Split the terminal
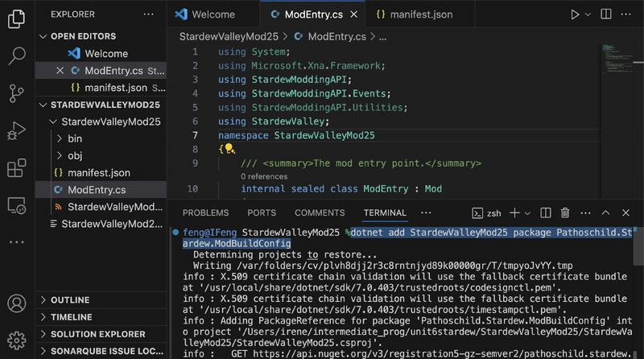The height and width of the screenshot is (359, 644). tap(546, 213)
